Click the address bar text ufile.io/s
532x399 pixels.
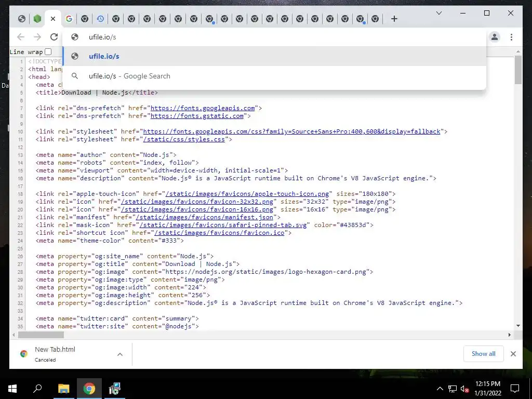pyautogui.click(x=102, y=37)
